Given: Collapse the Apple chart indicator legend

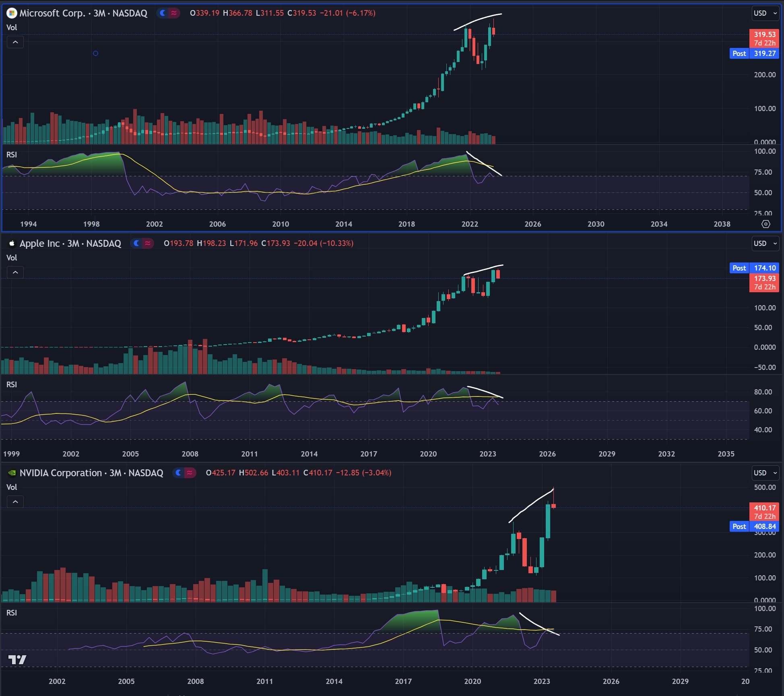Looking at the screenshot, I should point(15,273).
